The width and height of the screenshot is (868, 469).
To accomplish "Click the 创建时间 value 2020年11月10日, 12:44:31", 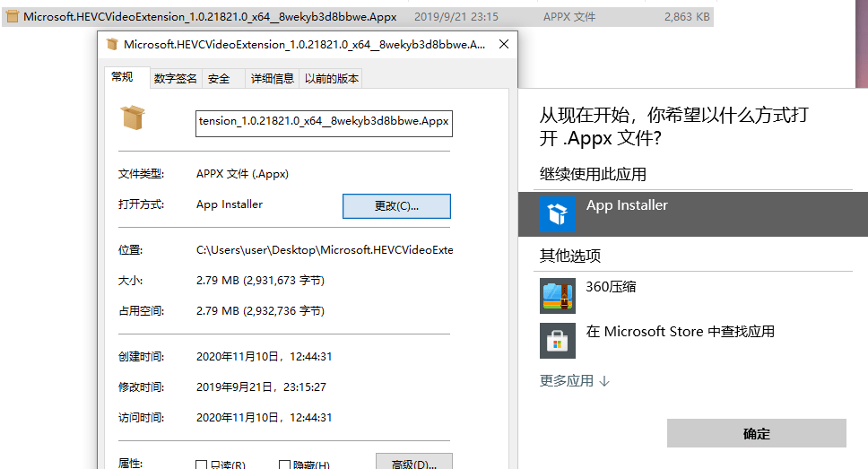I will [264, 357].
